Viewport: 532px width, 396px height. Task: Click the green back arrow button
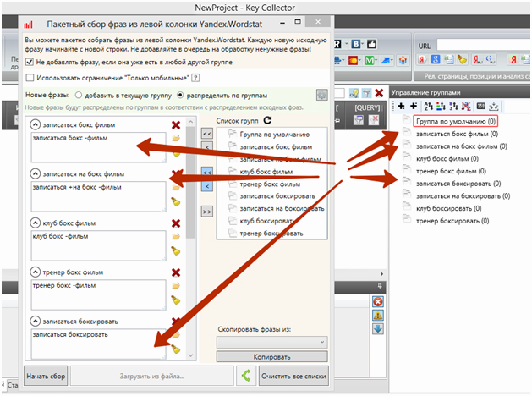pyautogui.click(x=246, y=376)
